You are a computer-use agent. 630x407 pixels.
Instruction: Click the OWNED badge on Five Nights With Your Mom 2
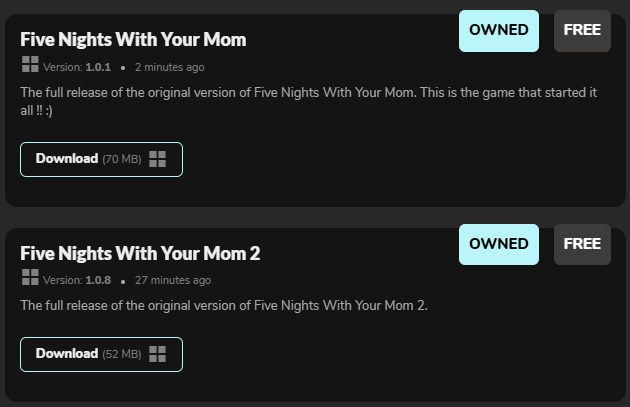tap(498, 244)
